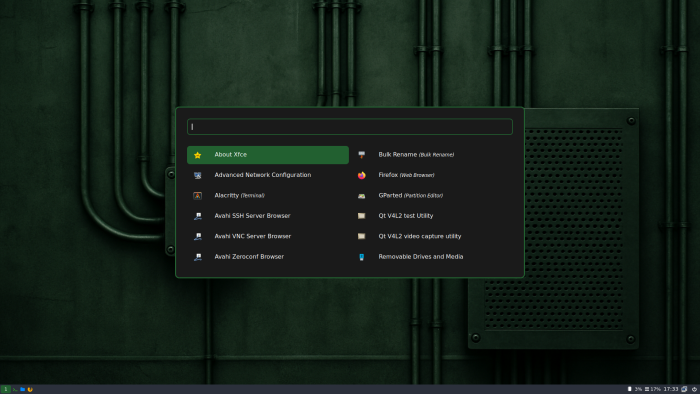Click the Alacritty terminal icon
The width and height of the screenshot is (700, 394).
197,195
